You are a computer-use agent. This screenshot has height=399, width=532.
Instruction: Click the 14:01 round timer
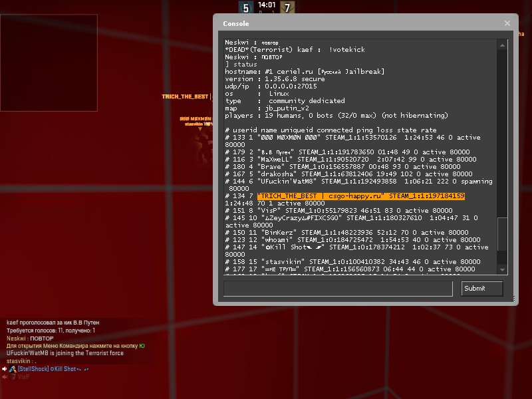tap(267, 5)
